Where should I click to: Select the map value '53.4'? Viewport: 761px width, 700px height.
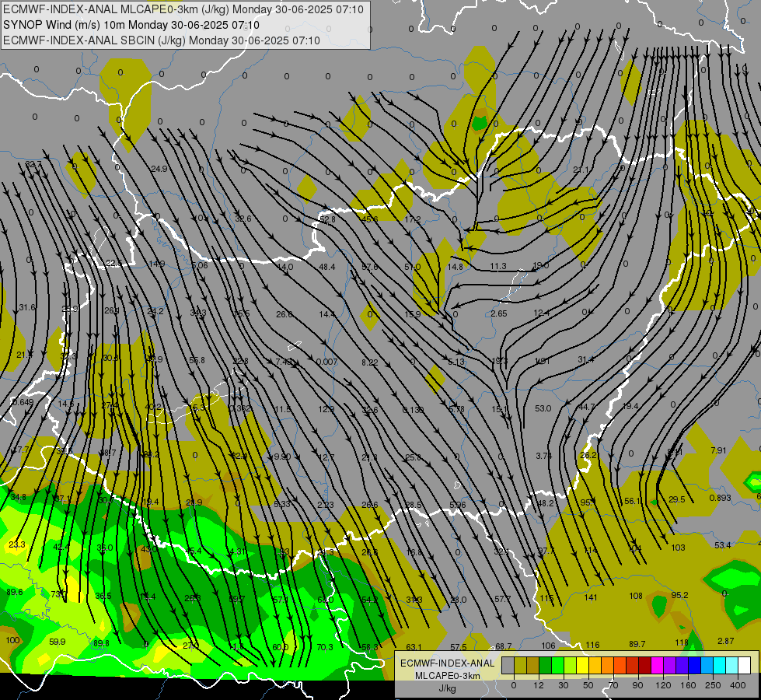tap(723, 545)
